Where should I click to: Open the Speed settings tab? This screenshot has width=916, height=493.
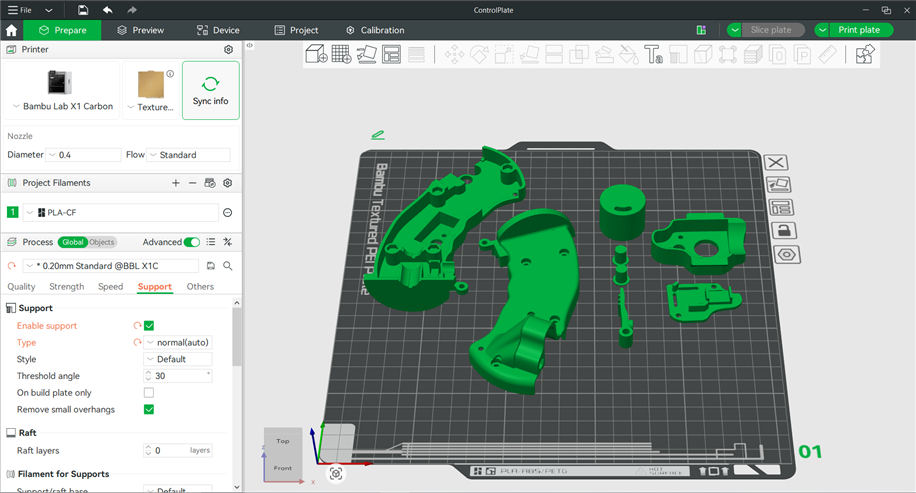[x=110, y=287]
